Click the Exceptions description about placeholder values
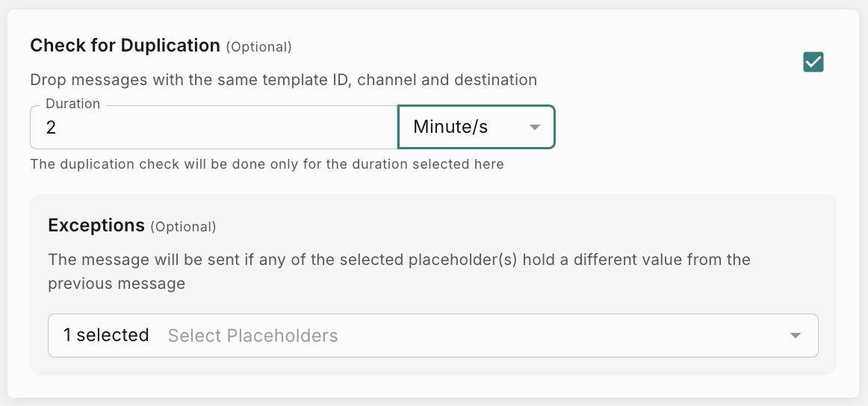The height and width of the screenshot is (406, 868). [399, 260]
